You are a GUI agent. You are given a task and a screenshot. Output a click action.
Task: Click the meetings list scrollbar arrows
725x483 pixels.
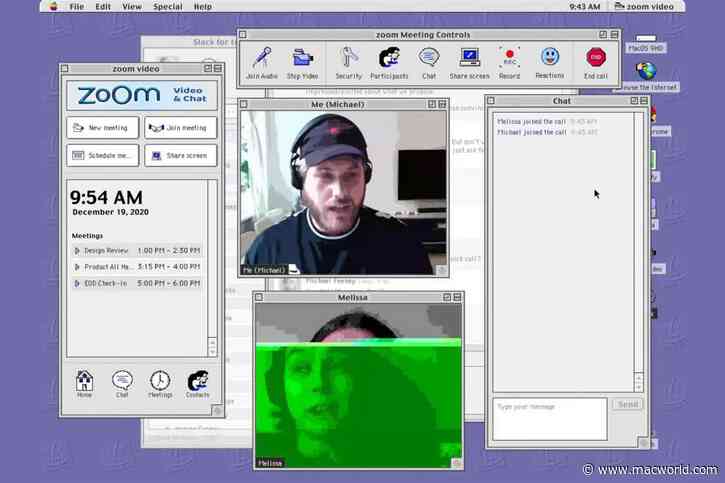pyautogui.click(x=212, y=347)
